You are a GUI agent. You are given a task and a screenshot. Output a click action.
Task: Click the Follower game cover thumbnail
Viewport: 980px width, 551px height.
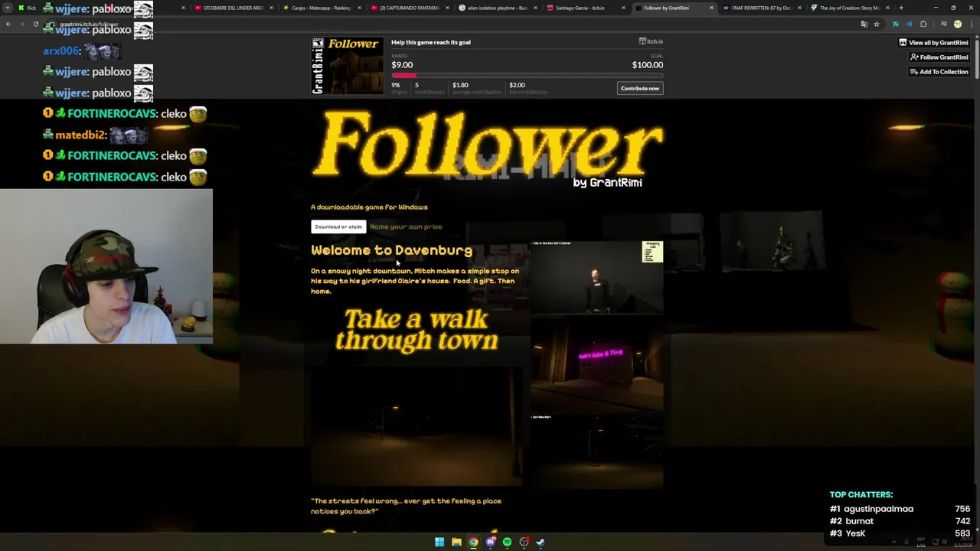tap(347, 66)
